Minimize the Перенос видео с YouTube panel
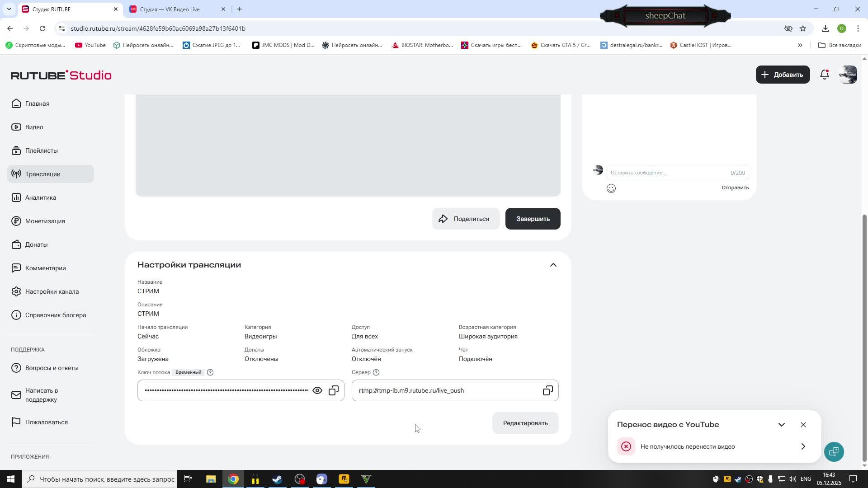The height and width of the screenshot is (488, 868). (781, 425)
